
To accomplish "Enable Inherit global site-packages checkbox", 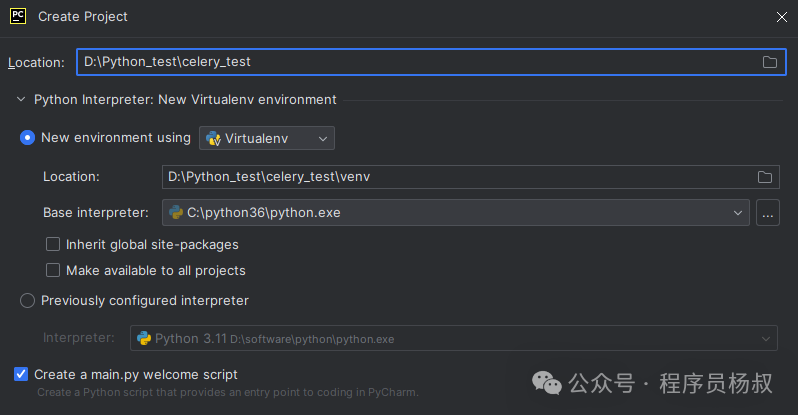I will 53,244.
